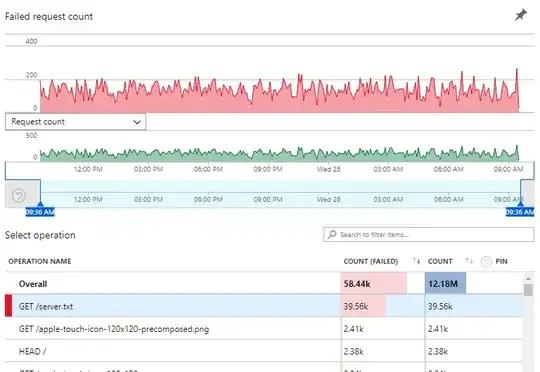Click Wed 26 on upper time axis

(329, 169)
